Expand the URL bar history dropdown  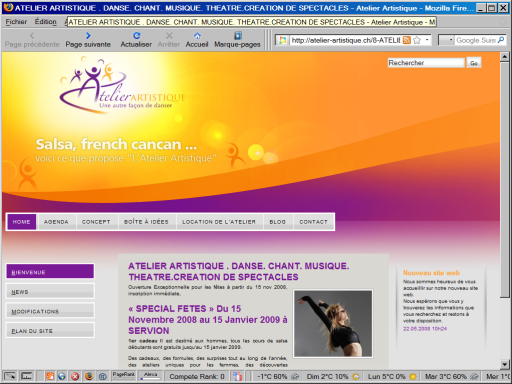(427, 40)
